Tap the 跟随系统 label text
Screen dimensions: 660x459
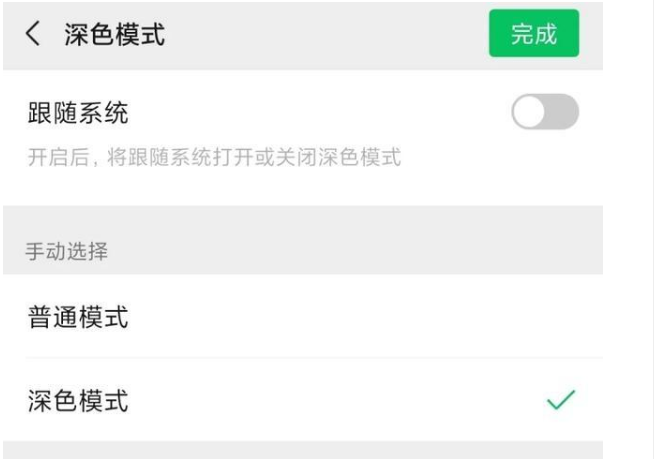click(77, 114)
